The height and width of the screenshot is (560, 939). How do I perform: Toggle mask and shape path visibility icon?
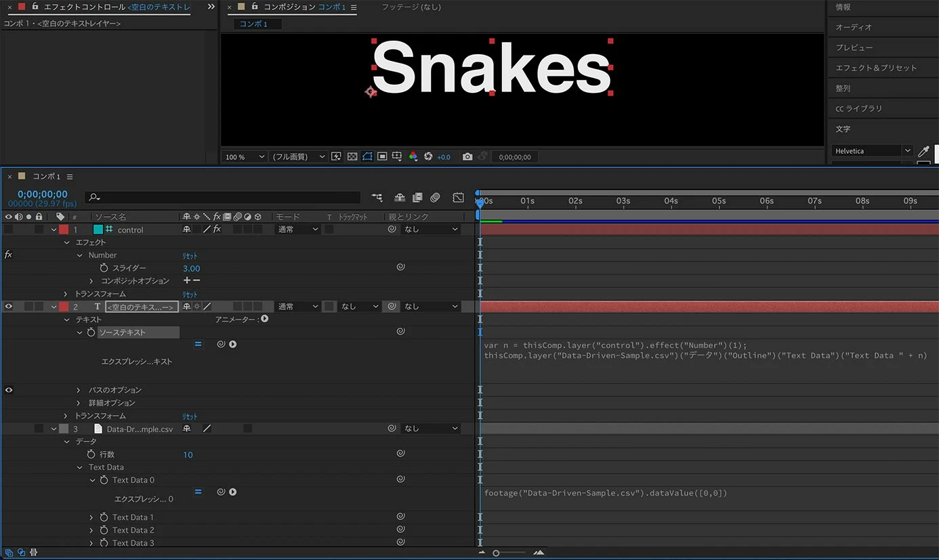(367, 156)
